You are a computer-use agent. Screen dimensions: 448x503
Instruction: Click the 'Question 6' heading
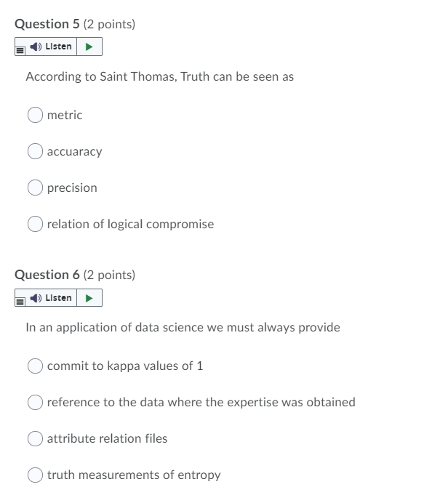pyautogui.click(x=47, y=275)
